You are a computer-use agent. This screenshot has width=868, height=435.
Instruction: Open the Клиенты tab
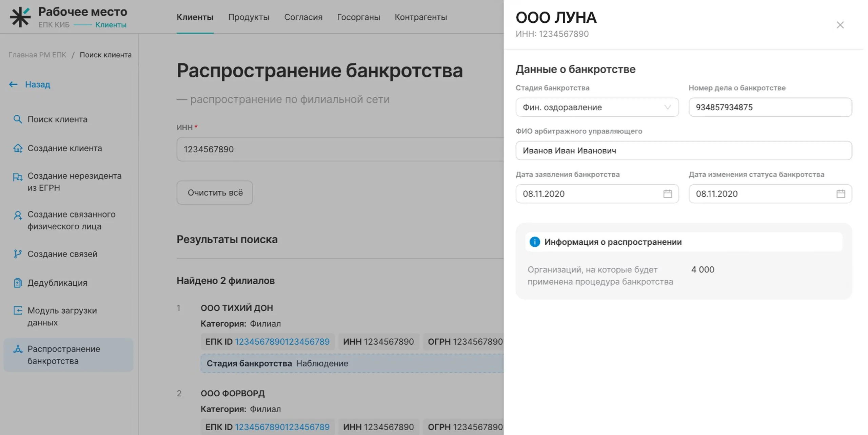[195, 17]
